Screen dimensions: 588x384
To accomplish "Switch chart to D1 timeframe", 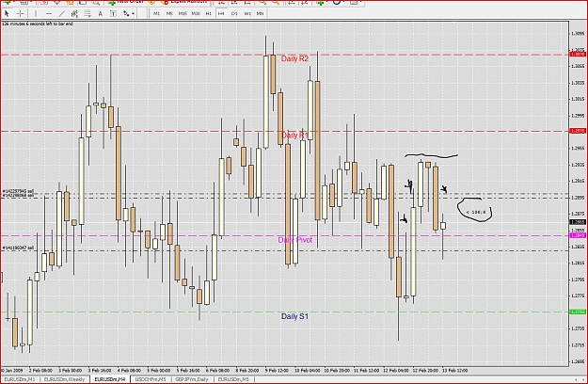I will point(234,13).
